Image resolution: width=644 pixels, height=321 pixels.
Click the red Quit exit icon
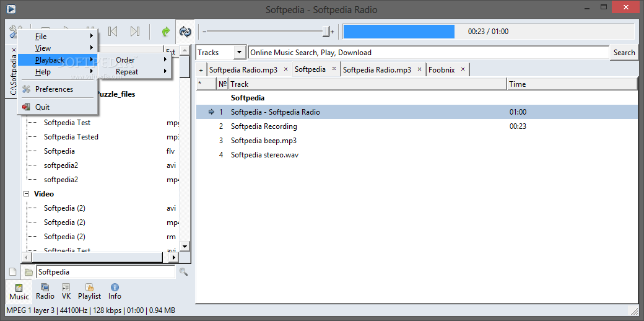point(27,107)
